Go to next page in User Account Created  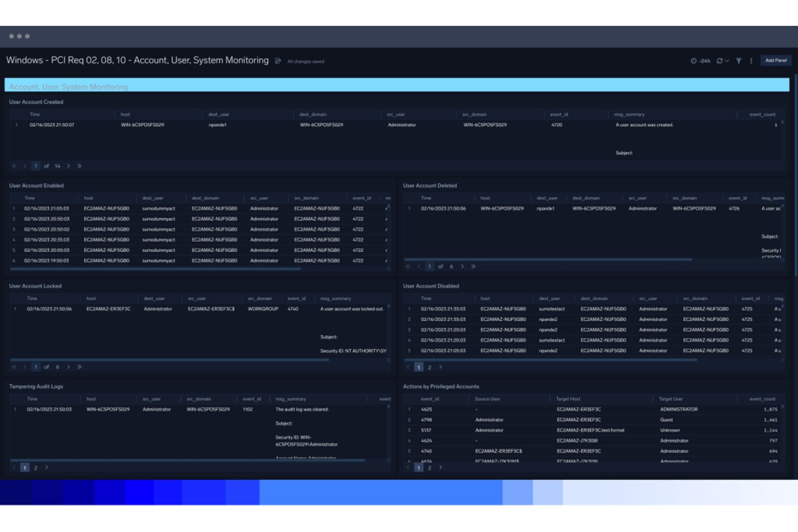point(68,166)
